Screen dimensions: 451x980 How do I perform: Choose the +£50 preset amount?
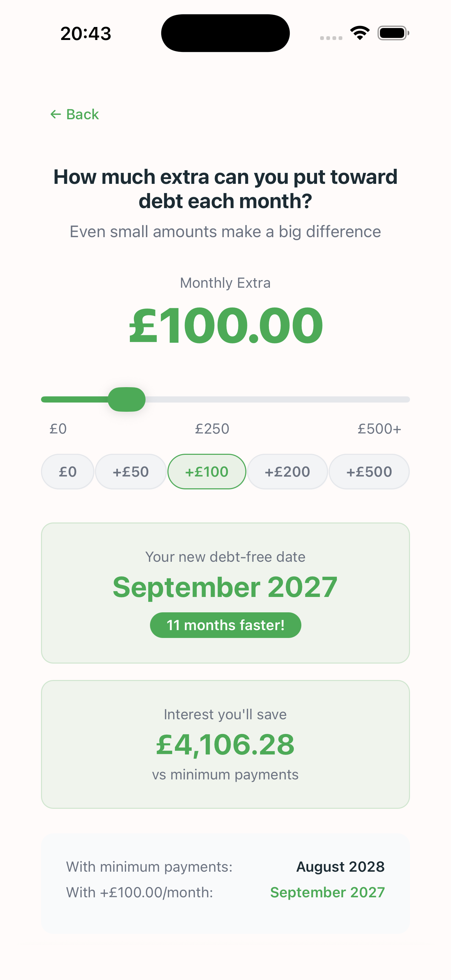pos(131,472)
